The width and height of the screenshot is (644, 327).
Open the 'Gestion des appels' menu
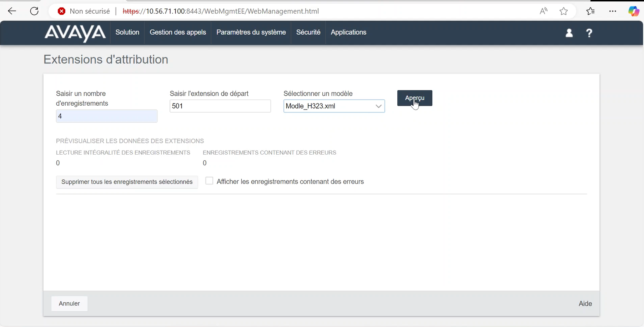coord(178,32)
